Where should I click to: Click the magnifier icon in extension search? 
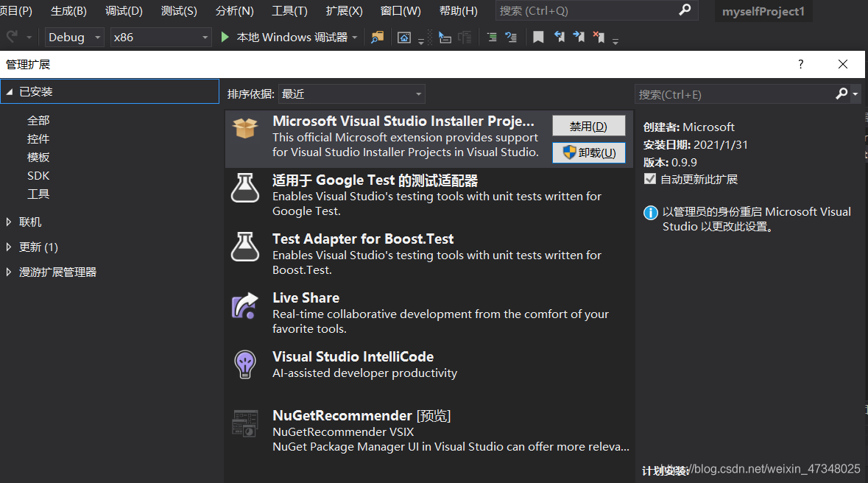point(841,94)
